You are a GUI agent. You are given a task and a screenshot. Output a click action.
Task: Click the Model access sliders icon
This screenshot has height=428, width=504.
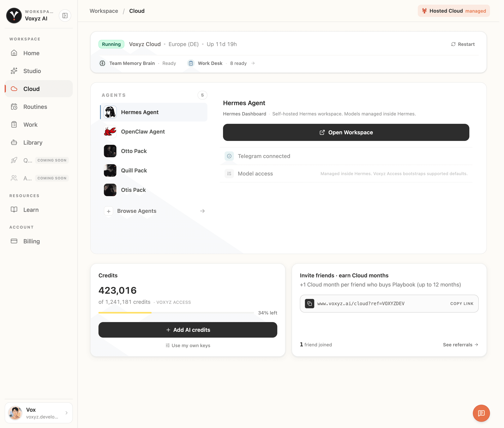point(229,174)
